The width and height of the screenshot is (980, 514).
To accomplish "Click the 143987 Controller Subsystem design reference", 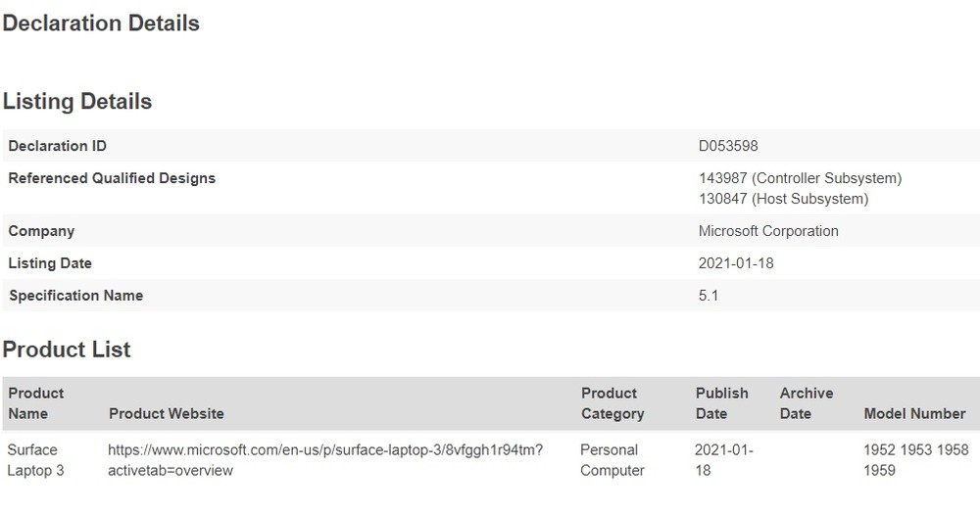I will click(x=800, y=178).
